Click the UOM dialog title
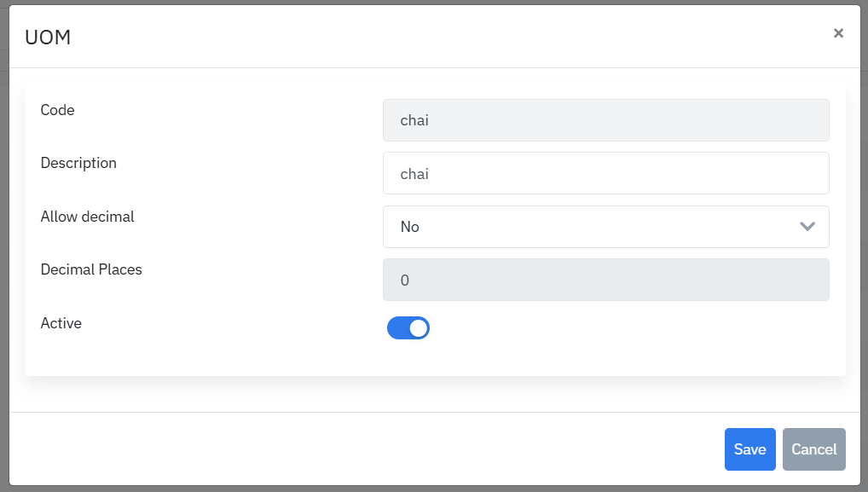This screenshot has width=868, height=492. pyautogui.click(x=48, y=38)
